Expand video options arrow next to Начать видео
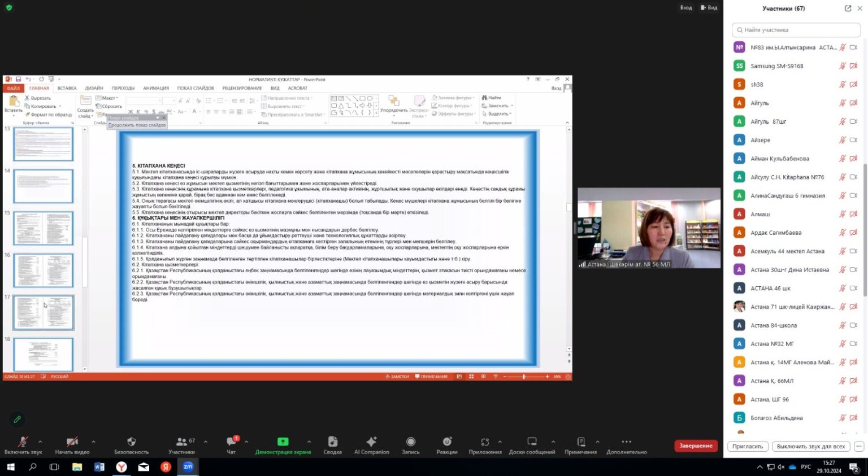The height and width of the screenshot is (476, 868). click(x=93, y=442)
